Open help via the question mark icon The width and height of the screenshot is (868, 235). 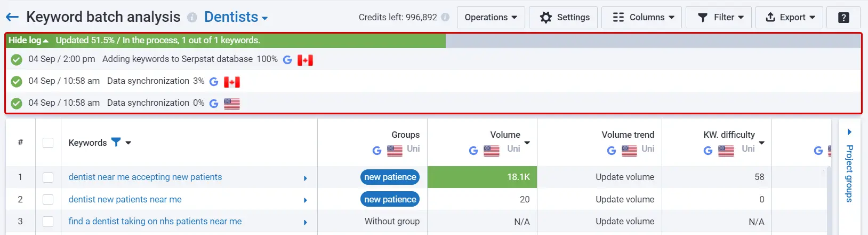tap(843, 18)
